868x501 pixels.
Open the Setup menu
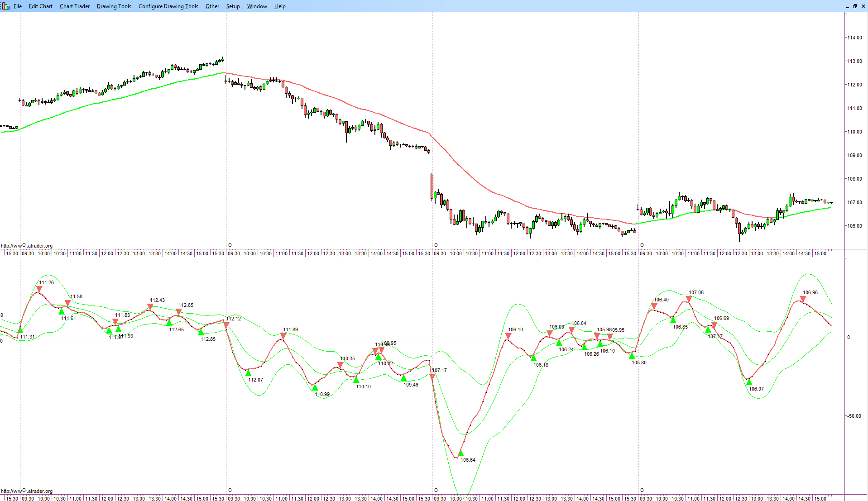(233, 6)
